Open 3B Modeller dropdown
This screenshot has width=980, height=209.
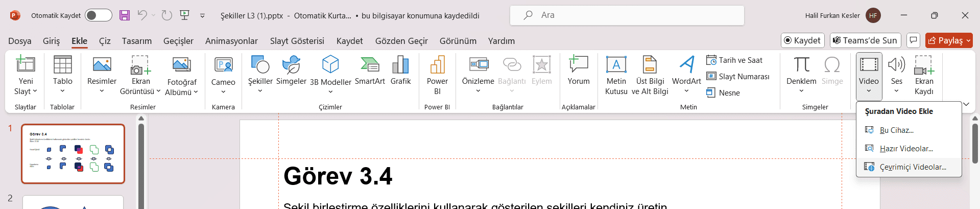(x=330, y=75)
